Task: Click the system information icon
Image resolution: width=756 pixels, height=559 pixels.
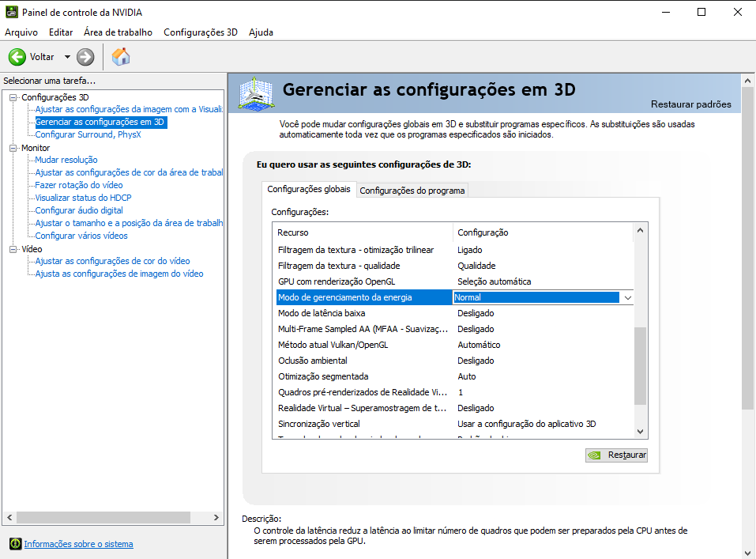Action: (16, 544)
